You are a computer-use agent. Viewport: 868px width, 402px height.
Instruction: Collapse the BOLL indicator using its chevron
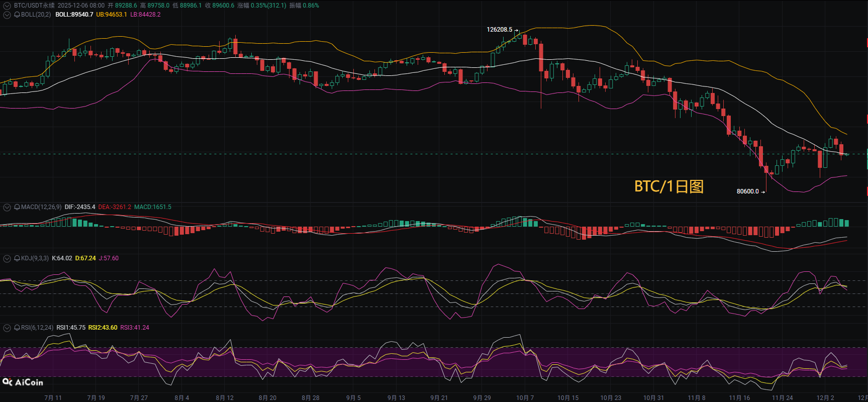click(7, 15)
